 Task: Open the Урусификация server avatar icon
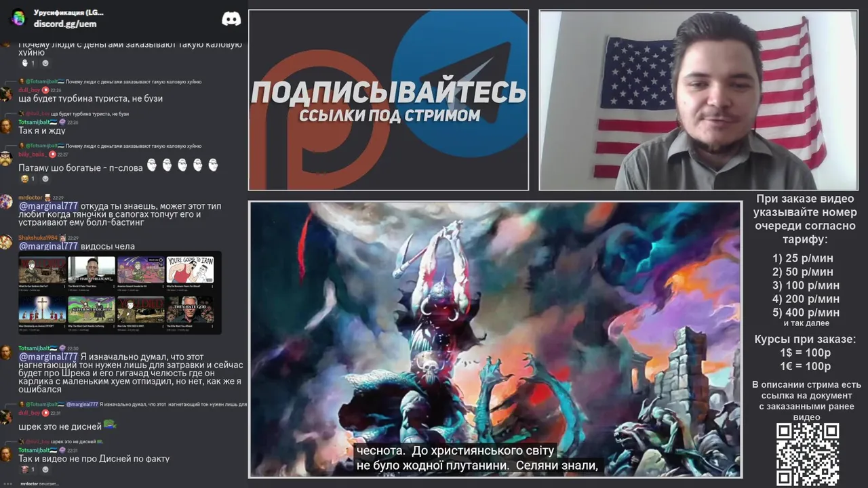(18, 18)
